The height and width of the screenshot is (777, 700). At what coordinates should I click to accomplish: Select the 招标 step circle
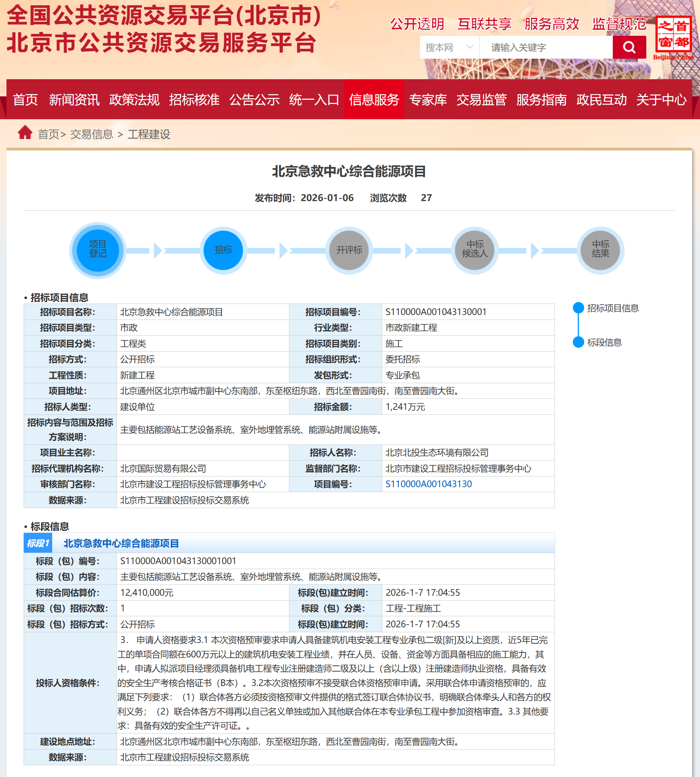tap(223, 250)
